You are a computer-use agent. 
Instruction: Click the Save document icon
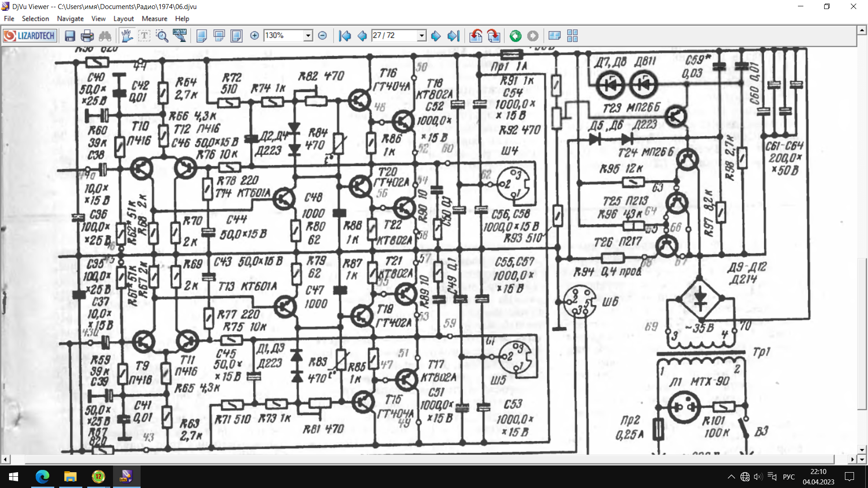70,36
